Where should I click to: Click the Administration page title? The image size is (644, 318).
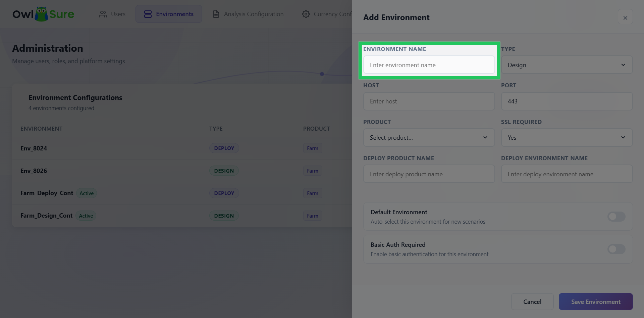(48, 48)
